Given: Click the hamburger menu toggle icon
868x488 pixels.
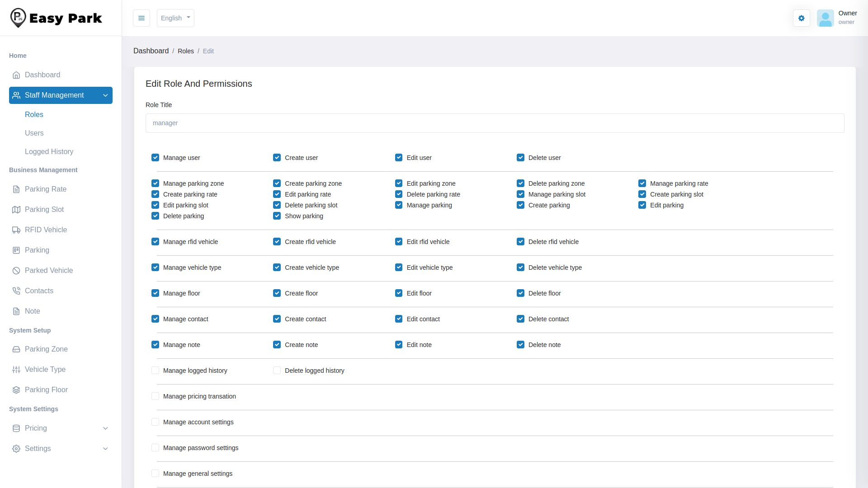Looking at the screenshot, I should pos(142,18).
